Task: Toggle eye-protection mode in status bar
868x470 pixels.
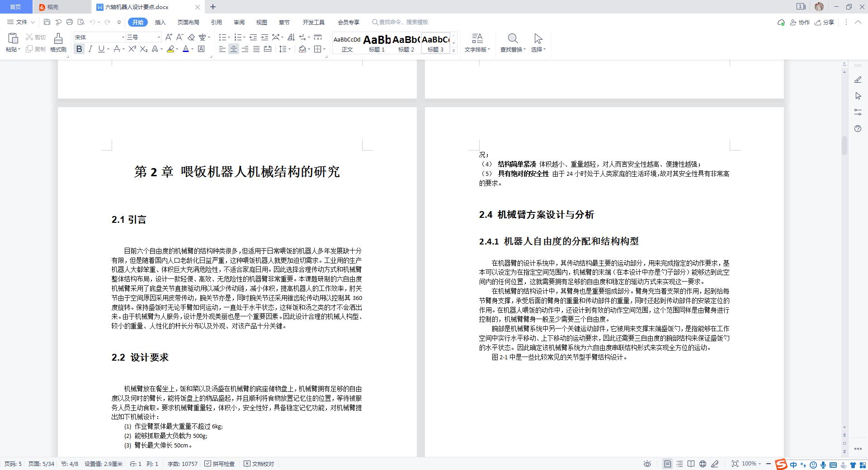Action: click(x=647, y=464)
